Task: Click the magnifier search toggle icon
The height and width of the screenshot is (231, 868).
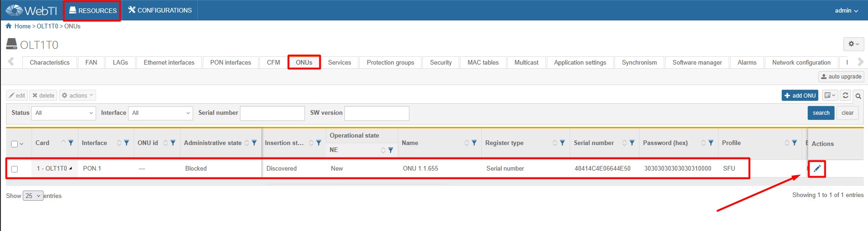Action: (x=858, y=96)
